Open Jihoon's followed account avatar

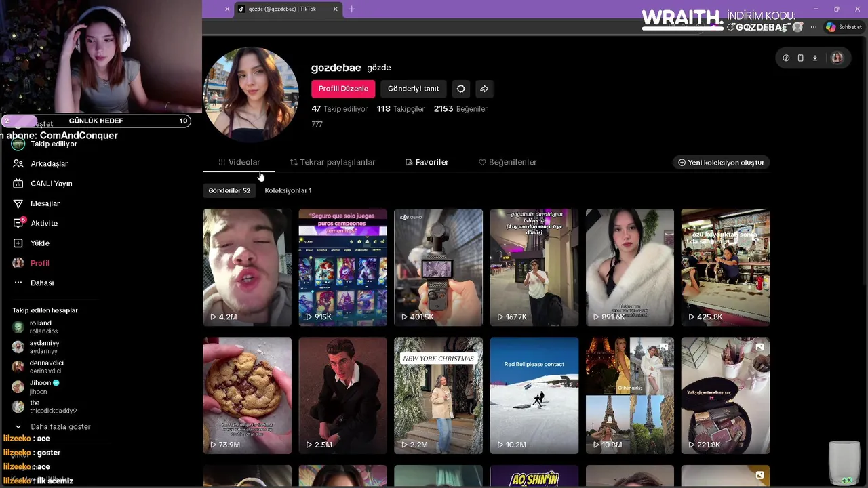[x=18, y=387]
